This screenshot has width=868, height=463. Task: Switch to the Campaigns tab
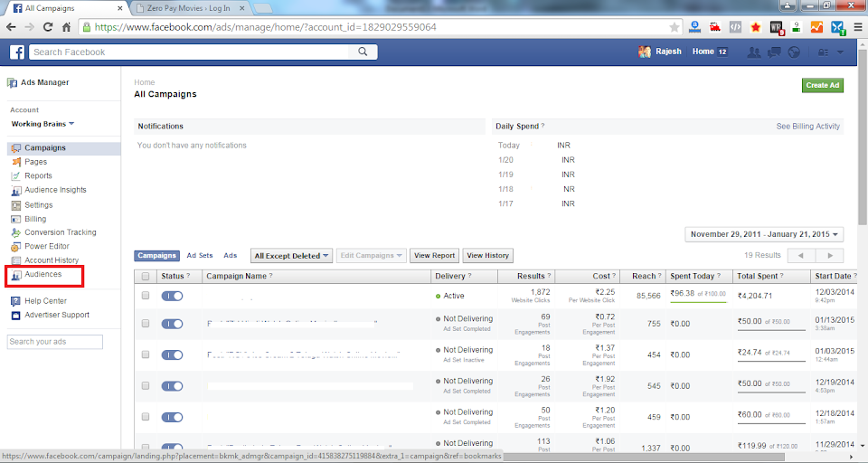[x=156, y=255]
